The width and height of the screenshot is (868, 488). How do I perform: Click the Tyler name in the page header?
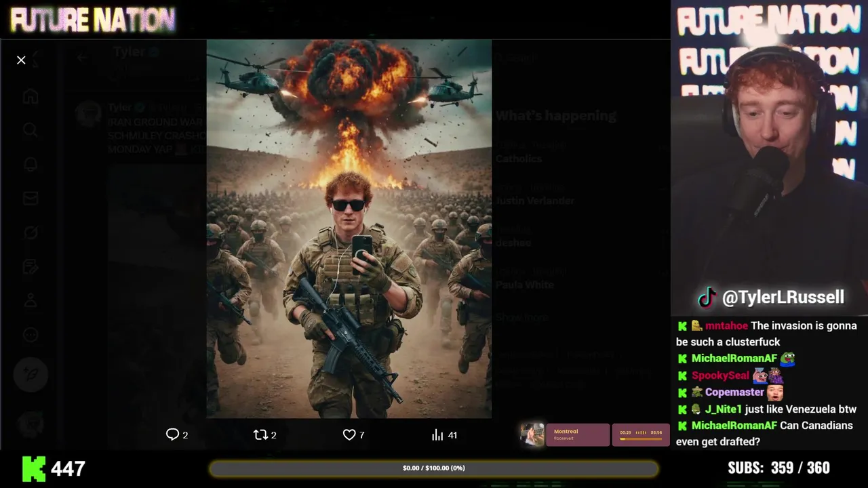(129, 52)
